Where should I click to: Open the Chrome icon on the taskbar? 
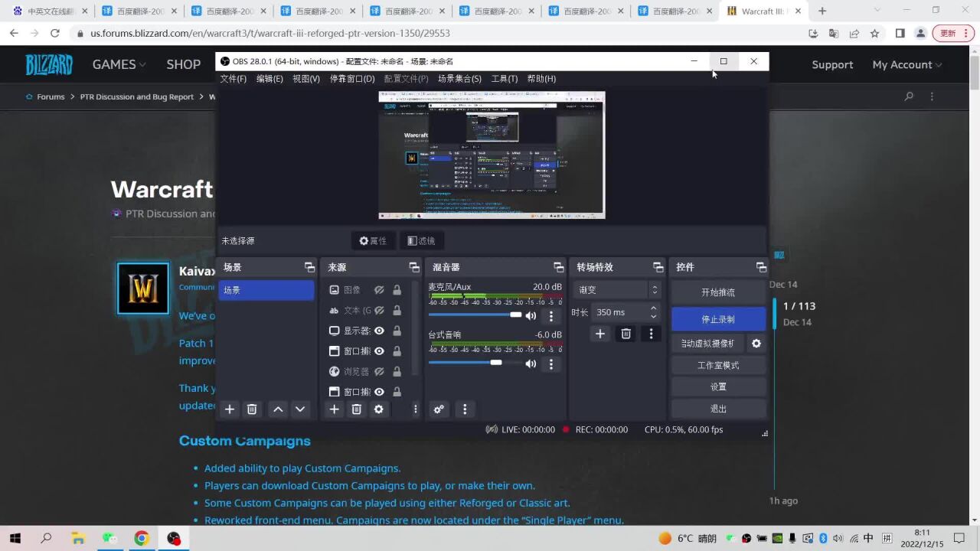tap(142, 538)
